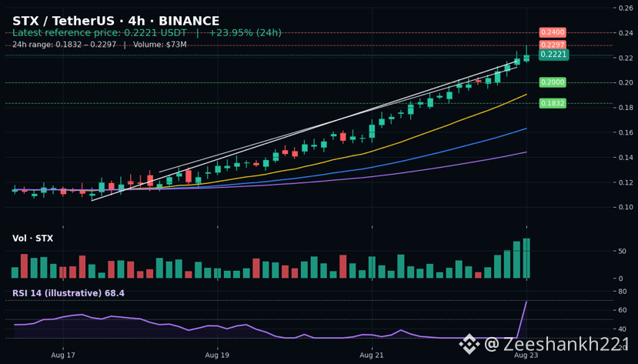Select the green 0.2000 support level tag

pyautogui.click(x=553, y=82)
